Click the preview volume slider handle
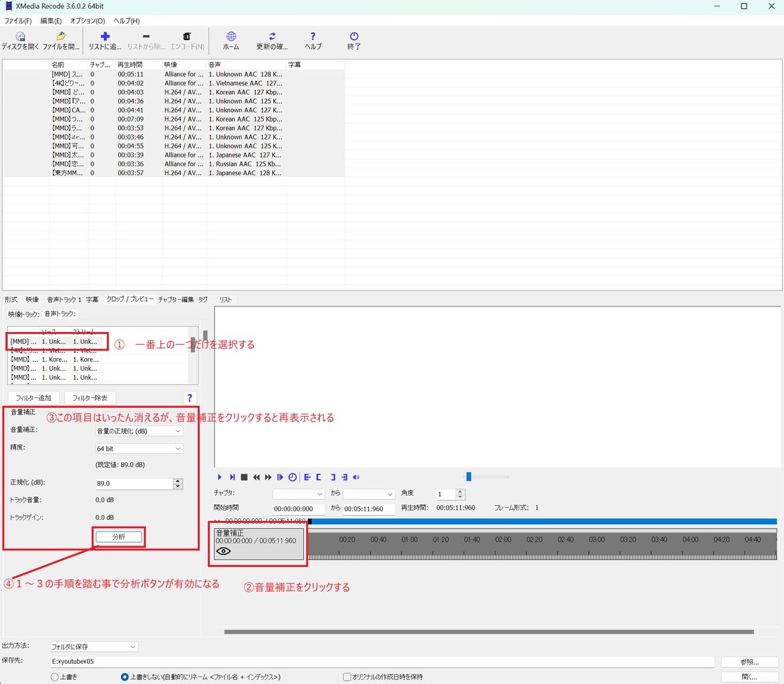The height and width of the screenshot is (684, 784). click(x=469, y=476)
